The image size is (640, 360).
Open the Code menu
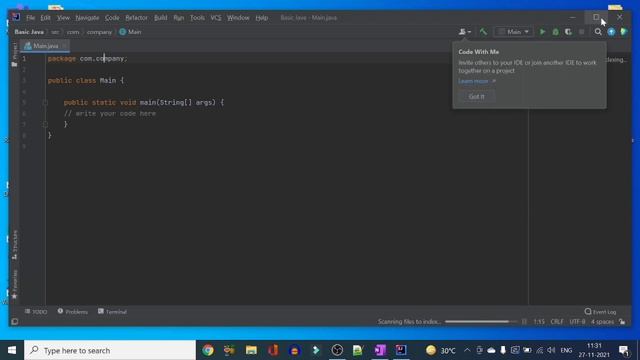click(x=112, y=18)
